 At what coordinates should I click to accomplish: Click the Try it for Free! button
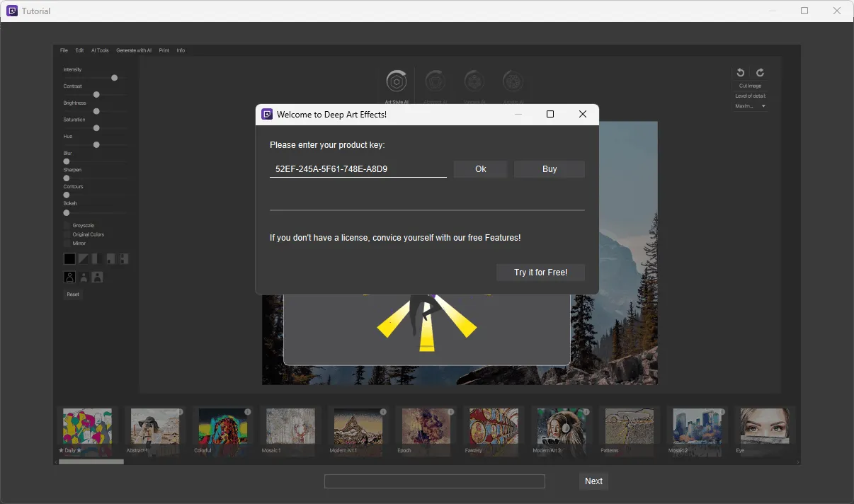point(540,273)
